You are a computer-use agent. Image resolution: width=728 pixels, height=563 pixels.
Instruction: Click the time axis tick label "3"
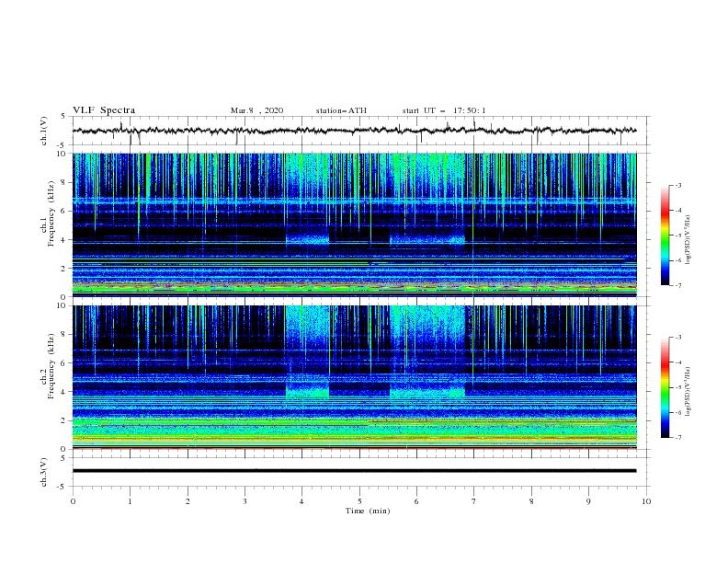[245, 501]
